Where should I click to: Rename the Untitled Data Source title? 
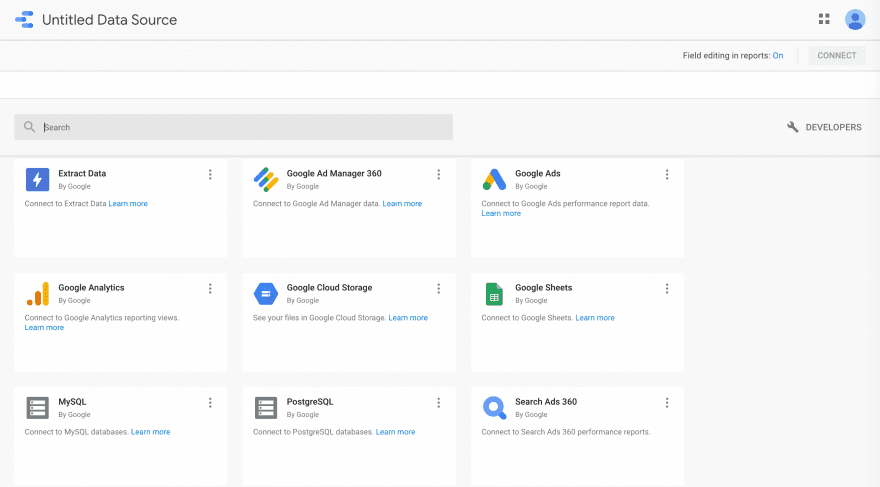(109, 20)
